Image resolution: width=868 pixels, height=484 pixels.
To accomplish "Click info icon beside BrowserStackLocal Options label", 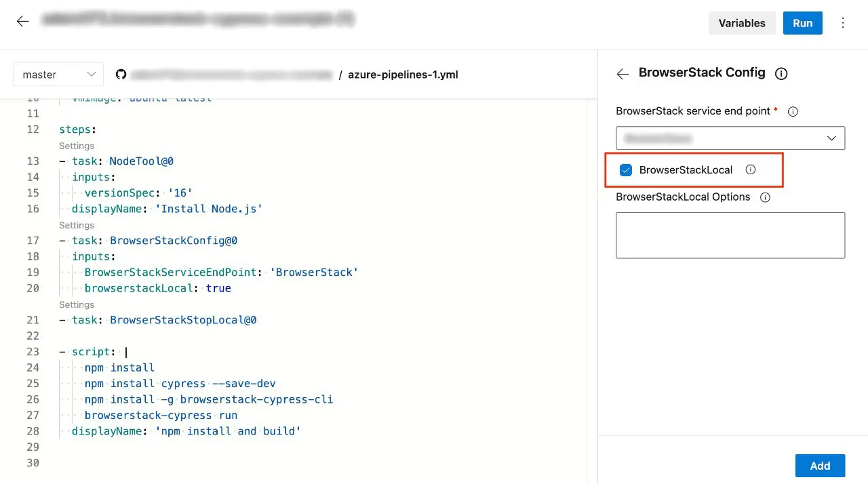I will pos(765,198).
